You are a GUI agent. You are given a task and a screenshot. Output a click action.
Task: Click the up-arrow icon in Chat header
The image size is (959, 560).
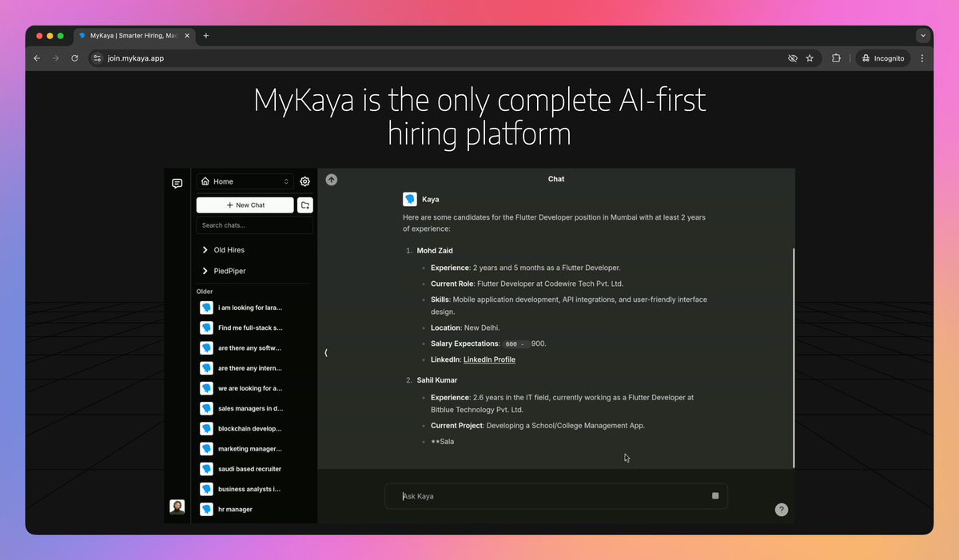point(332,180)
